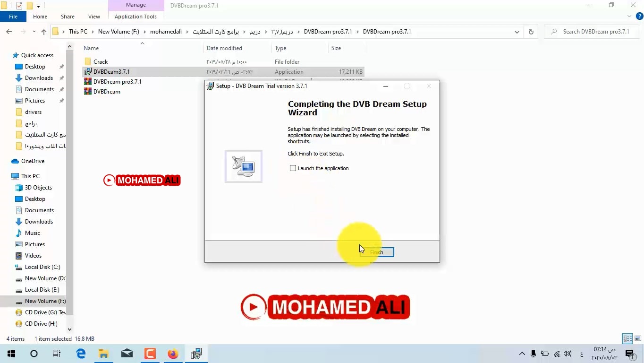Open Local Disk (E:)

(42, 290)
